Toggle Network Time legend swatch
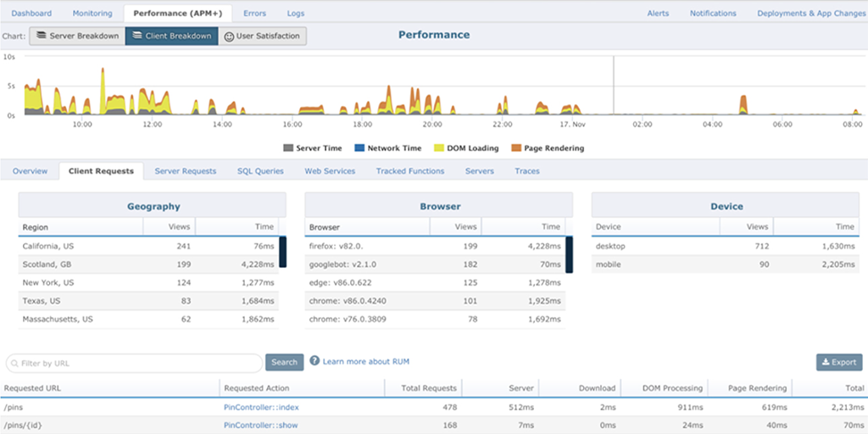The width and height of the screenshot is (868, 434). click(359, 148)
